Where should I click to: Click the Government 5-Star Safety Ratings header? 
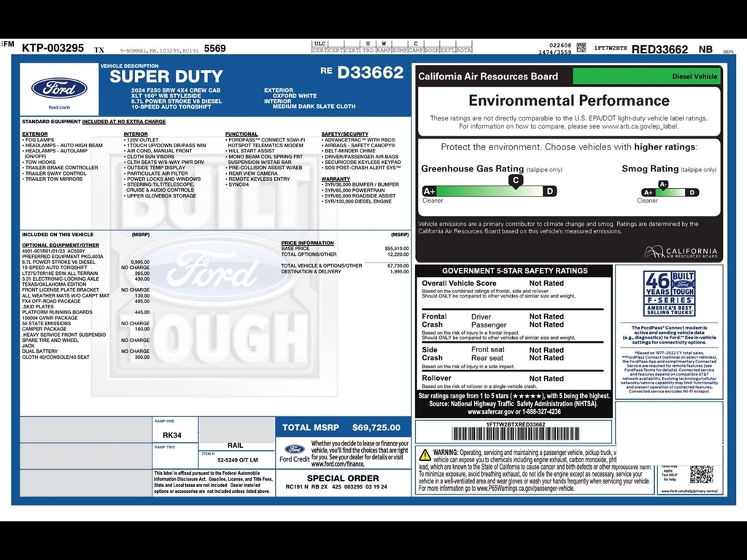[x=514, y=271]
